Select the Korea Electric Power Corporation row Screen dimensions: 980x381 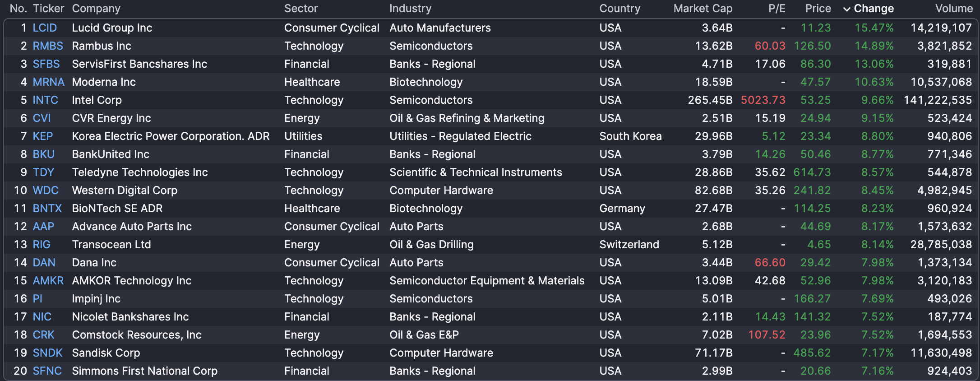pos(171,136)
